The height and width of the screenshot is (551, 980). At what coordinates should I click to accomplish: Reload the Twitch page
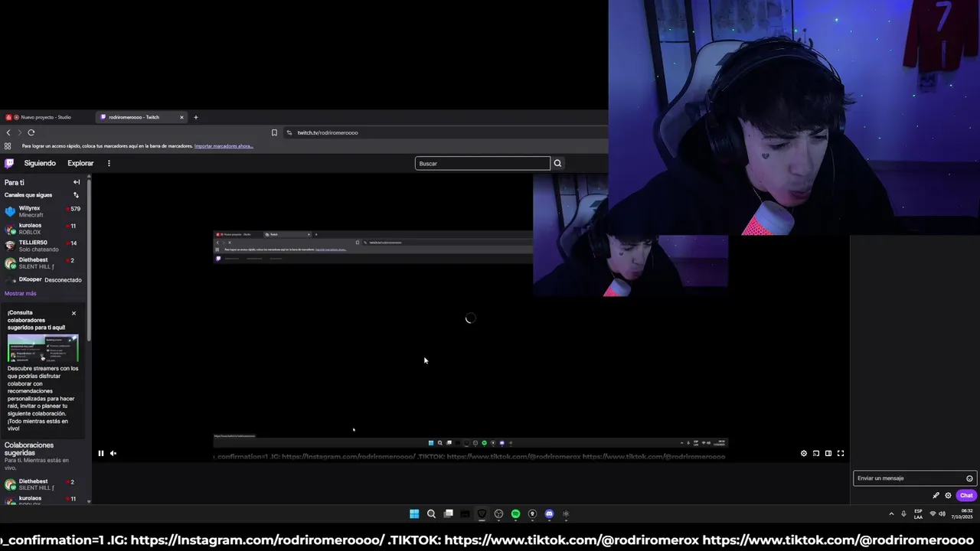click(x=31, y=132)
